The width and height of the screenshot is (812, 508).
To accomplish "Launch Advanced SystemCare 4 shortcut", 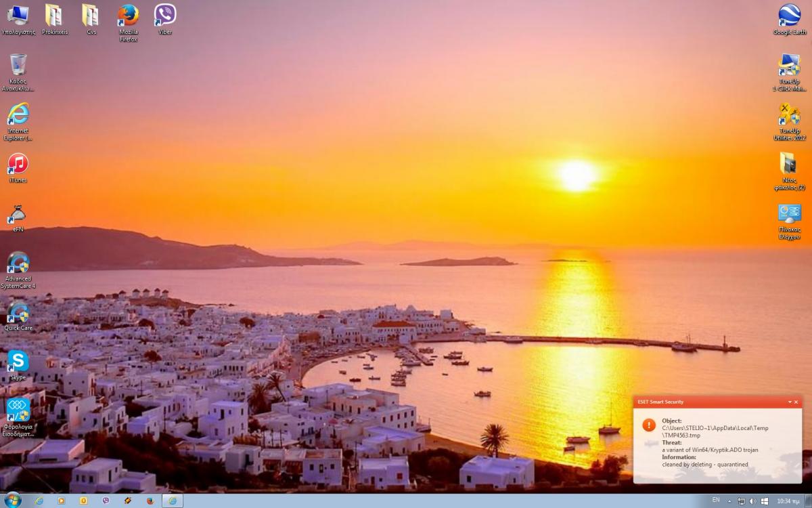I will 18,270.
